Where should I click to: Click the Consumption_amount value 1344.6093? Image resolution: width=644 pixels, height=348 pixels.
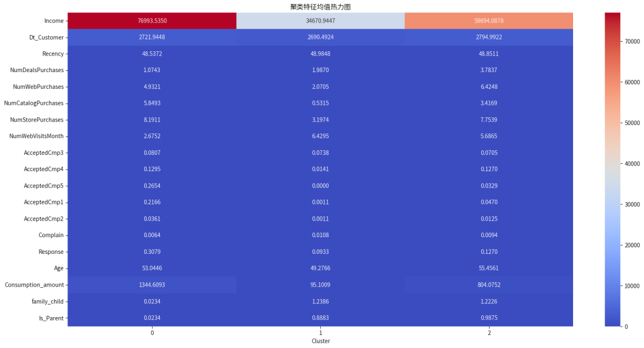tap(152, 285)
